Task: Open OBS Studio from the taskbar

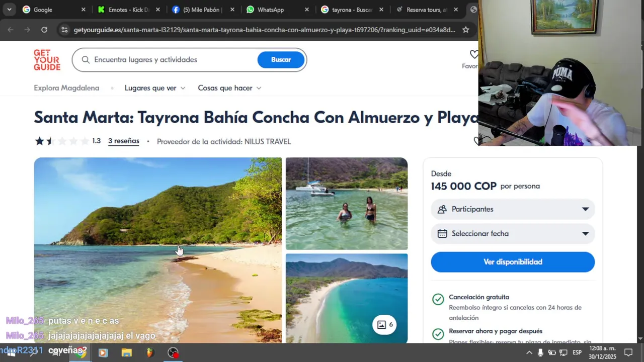Action: 173,352
